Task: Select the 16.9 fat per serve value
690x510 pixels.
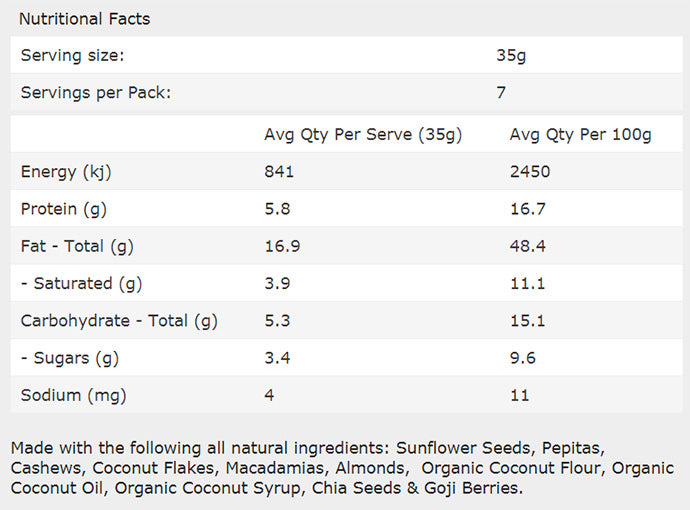Action: [281, 246]
